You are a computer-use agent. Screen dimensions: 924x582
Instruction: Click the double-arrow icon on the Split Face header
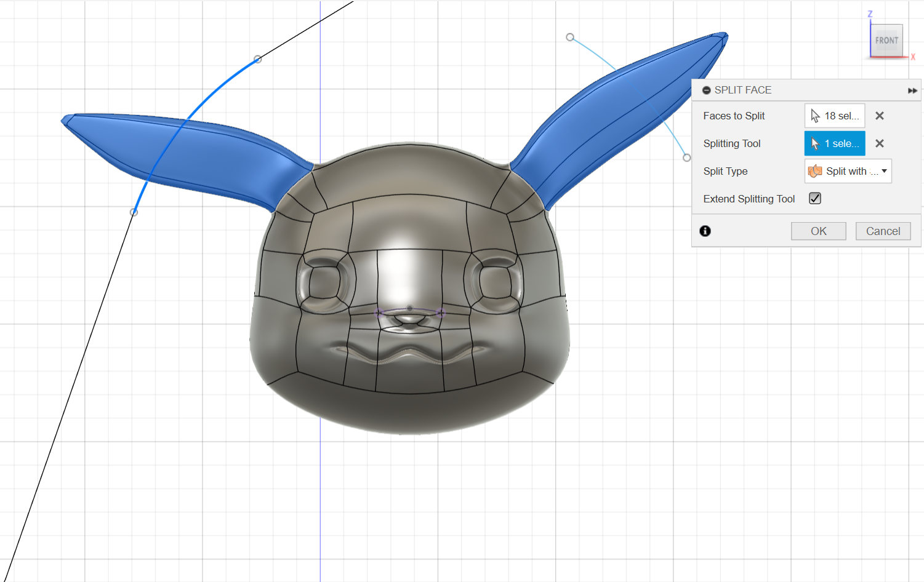[x=912, y=90]
